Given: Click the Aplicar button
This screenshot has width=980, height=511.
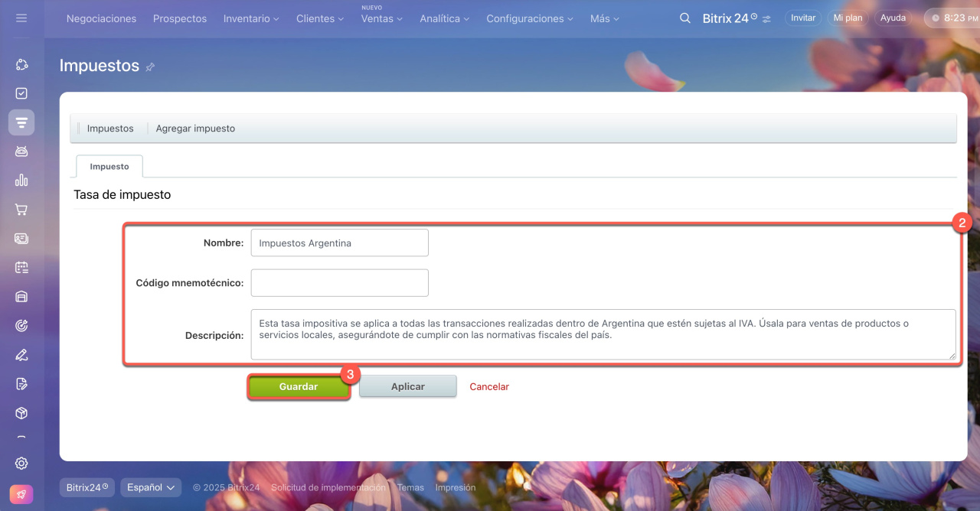Looking at the screenshot, I should [x=408, y=386].
